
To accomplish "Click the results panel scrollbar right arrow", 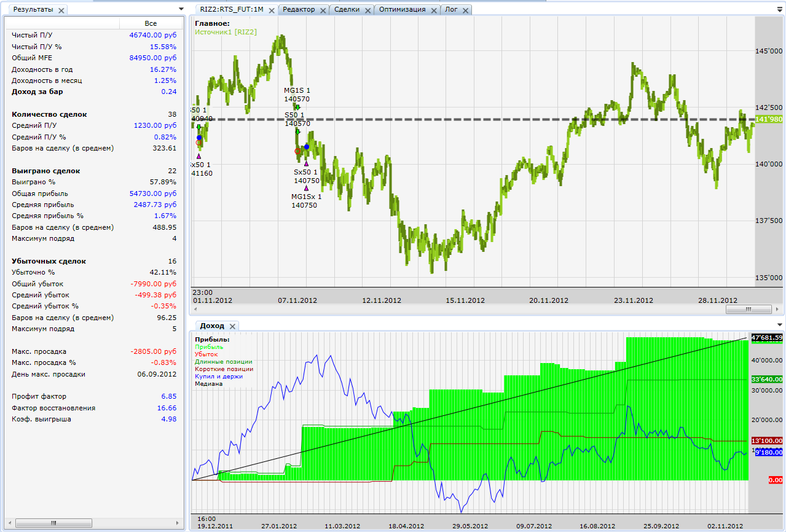I will click(179, 523).
